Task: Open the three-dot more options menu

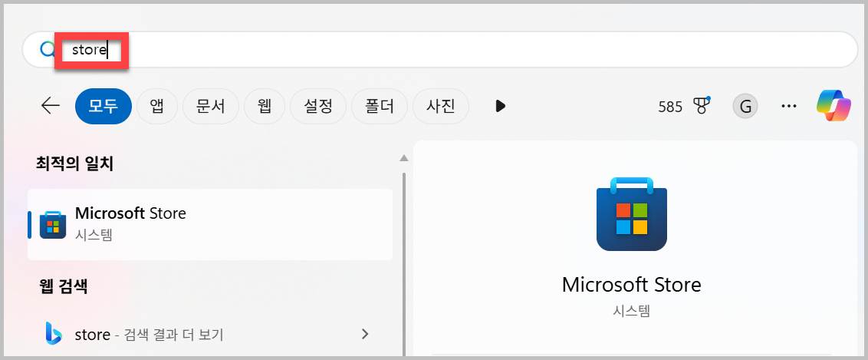Action: point(788,107)
